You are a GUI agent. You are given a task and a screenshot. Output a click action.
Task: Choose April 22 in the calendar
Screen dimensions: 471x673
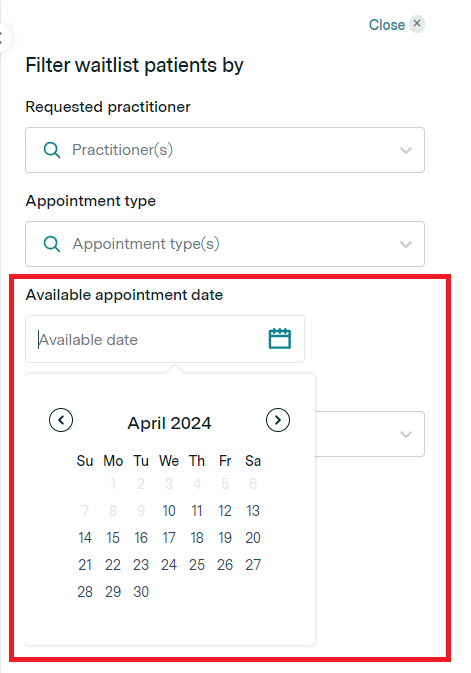click(113, 565)
